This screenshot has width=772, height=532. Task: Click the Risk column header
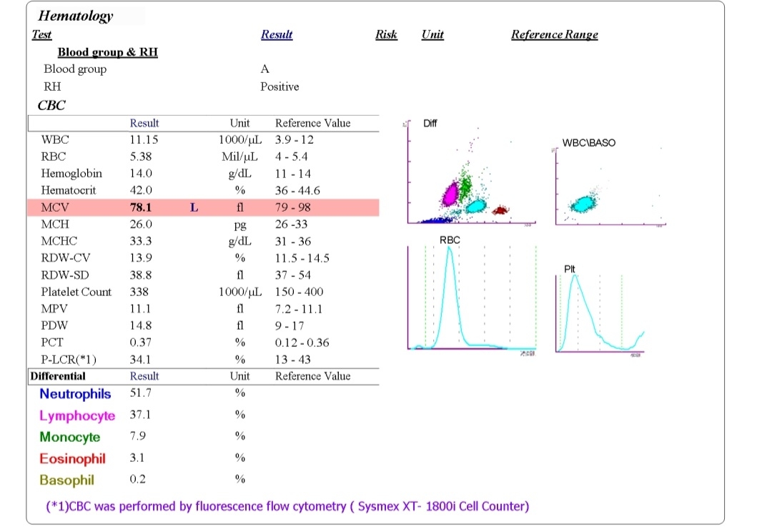(386, 34)
